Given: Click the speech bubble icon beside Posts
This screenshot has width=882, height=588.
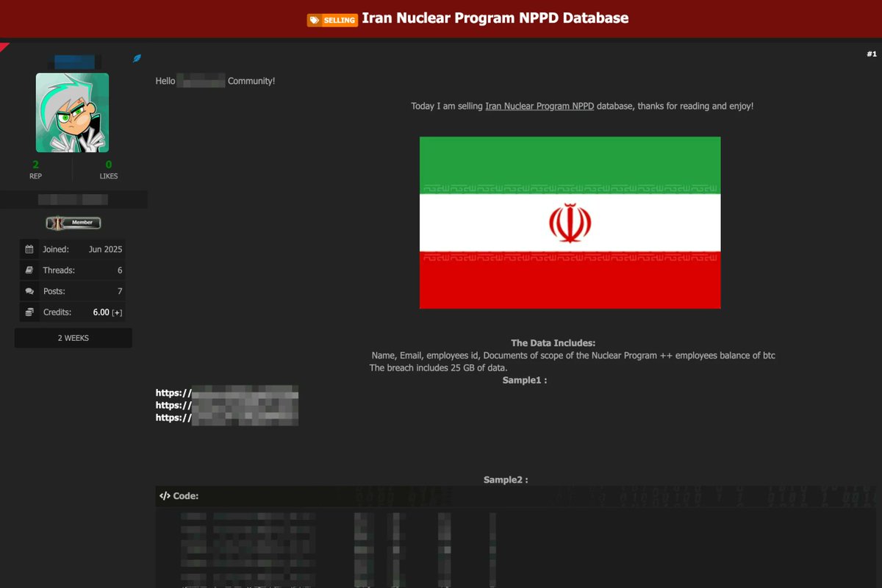Looking at the screenshot, I should 29,291.
